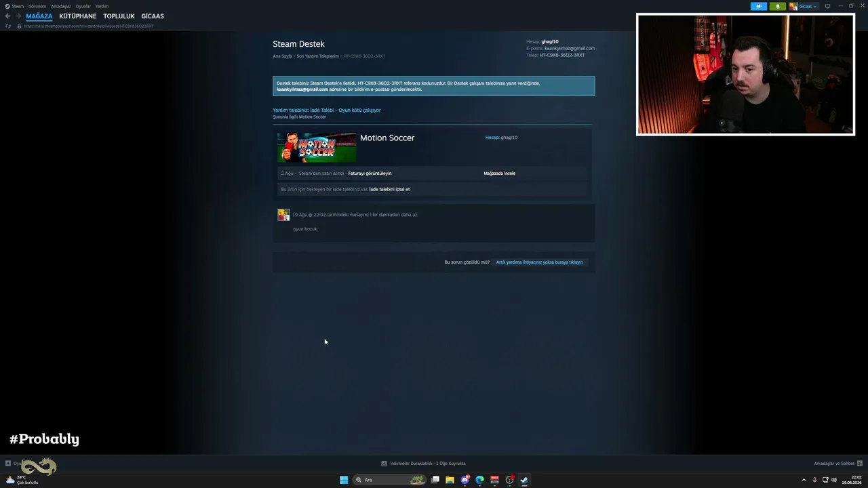
Task: Open the Steam menu
Action: [x=18, y=6]
